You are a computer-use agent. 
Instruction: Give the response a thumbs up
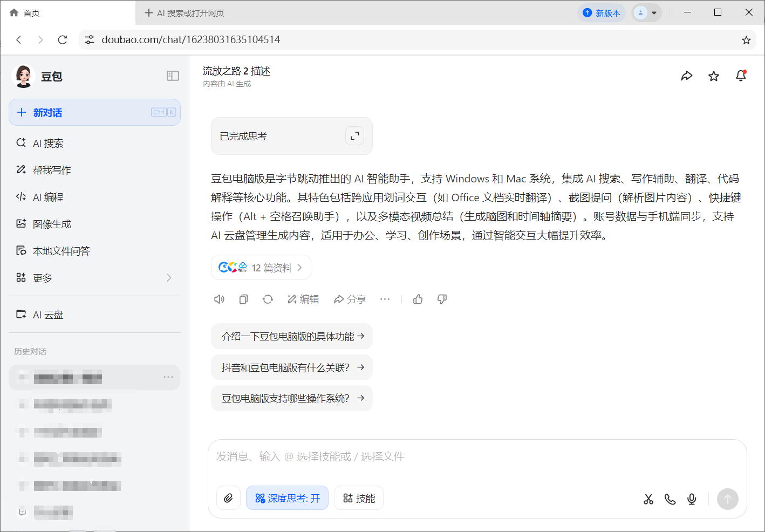418,299
